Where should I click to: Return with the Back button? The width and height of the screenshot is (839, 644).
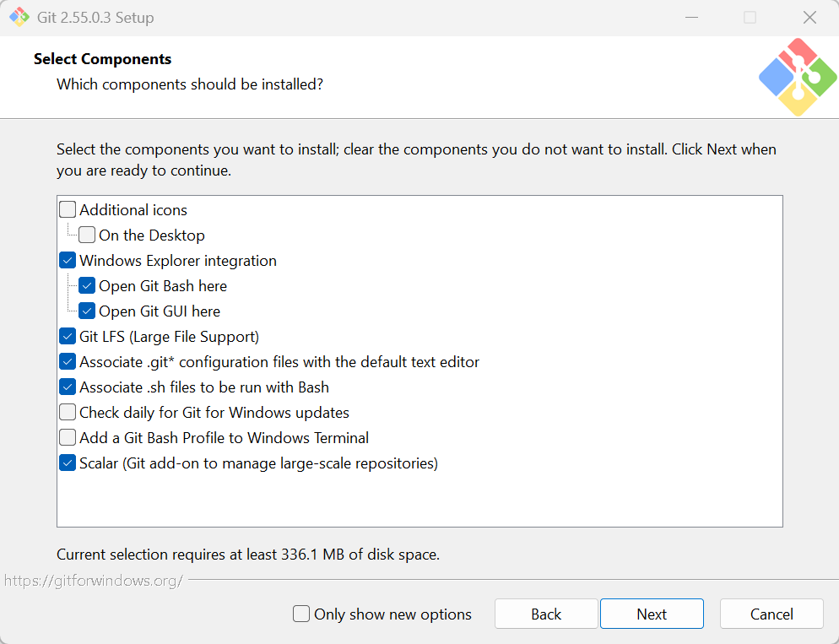(x=546, y=614)
